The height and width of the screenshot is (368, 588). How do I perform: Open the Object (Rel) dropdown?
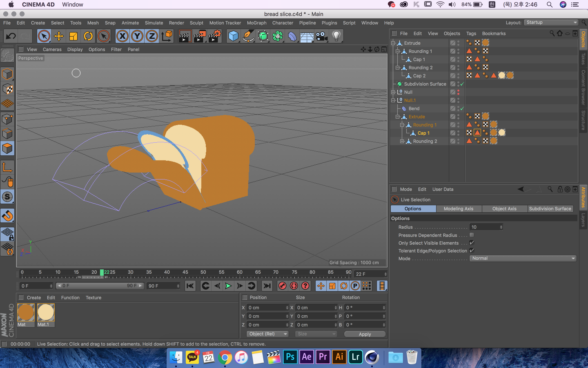click(267, 334)
